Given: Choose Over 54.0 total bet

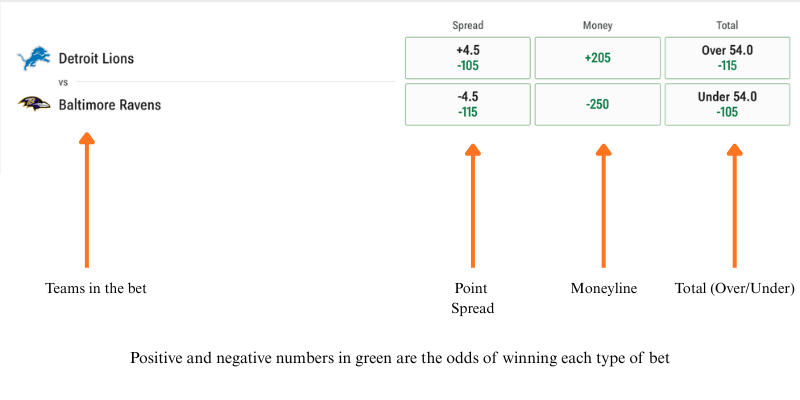Looking at the screenshot, I should tap(727, 58).
